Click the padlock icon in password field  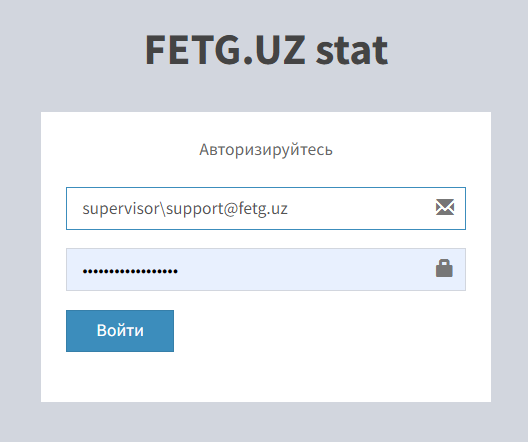point(444,268)
